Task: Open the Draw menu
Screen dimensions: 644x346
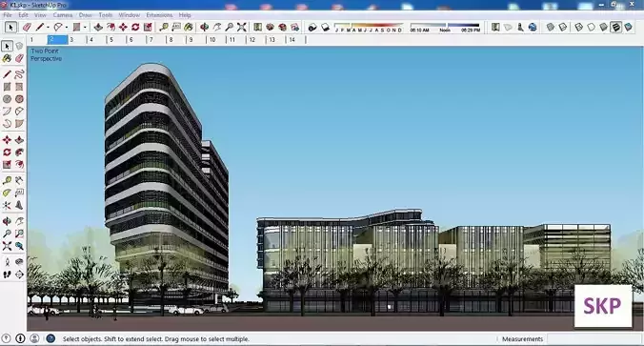Action: coord(86,15)
